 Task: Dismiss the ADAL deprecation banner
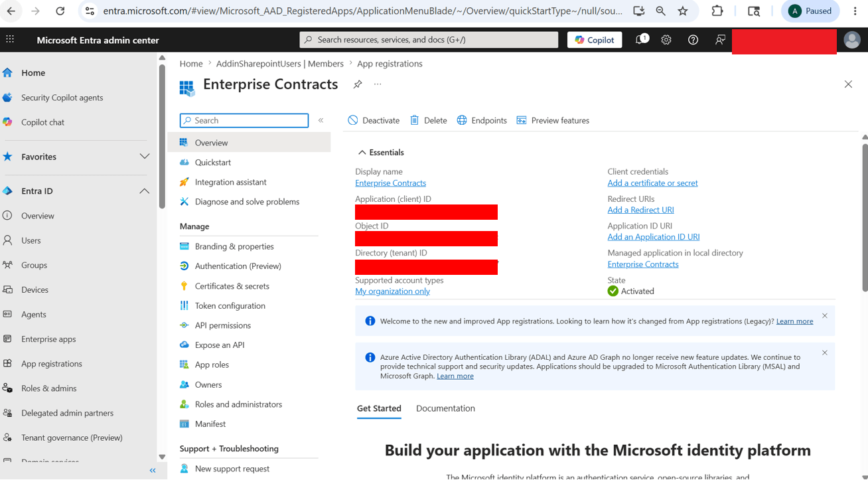[825, 353]
